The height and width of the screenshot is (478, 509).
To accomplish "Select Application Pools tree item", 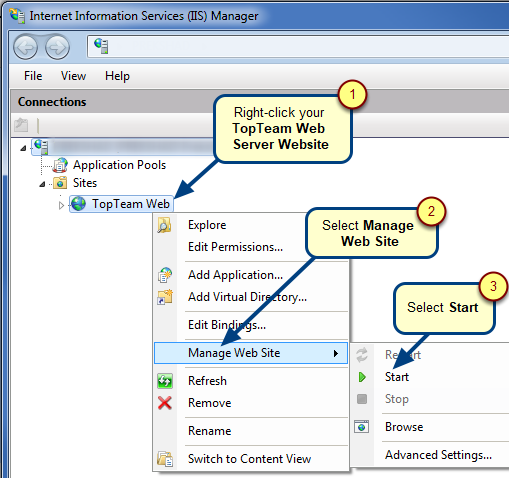I will pyautogui.click(x=119, y=165).
